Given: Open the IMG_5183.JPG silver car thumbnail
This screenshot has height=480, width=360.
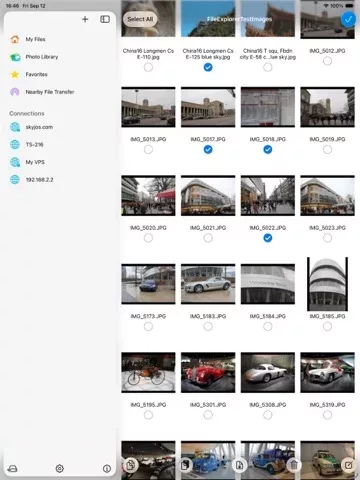Looking at the screenshot, I should coord(208,284).
